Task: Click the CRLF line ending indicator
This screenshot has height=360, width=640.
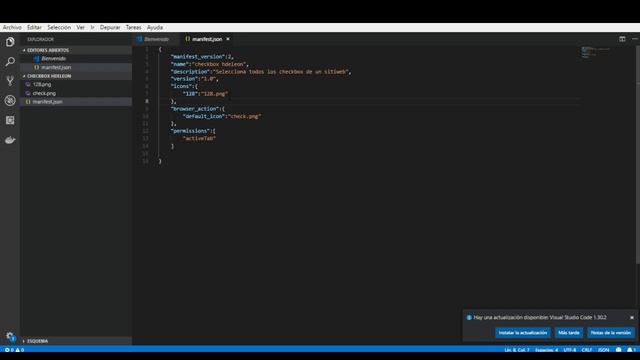Action: (x=587, y=350)
